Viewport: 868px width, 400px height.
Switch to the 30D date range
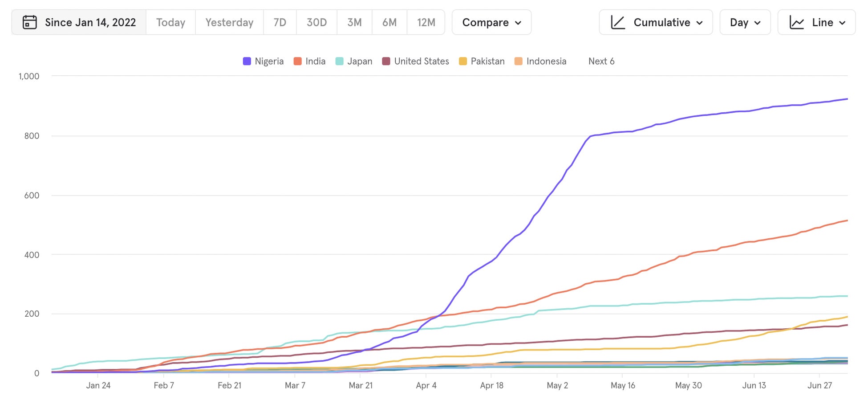click(316, 22)
